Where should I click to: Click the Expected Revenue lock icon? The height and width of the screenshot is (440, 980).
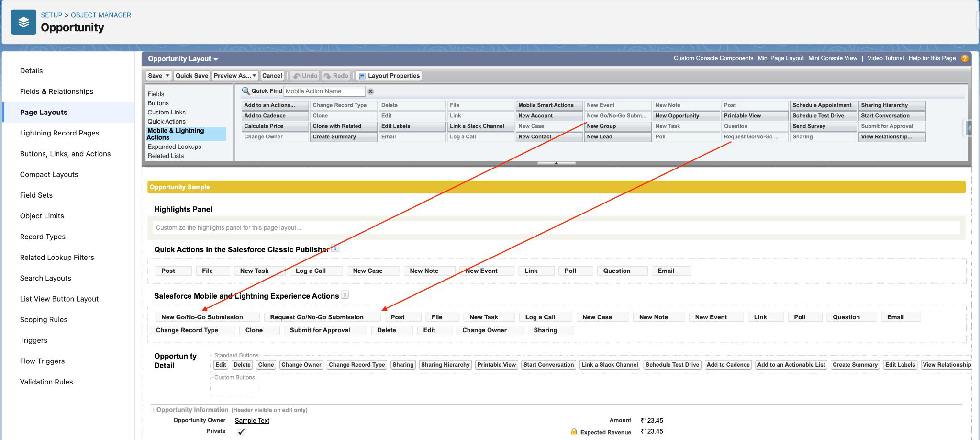pyautogui.click(x=574, y=431)
